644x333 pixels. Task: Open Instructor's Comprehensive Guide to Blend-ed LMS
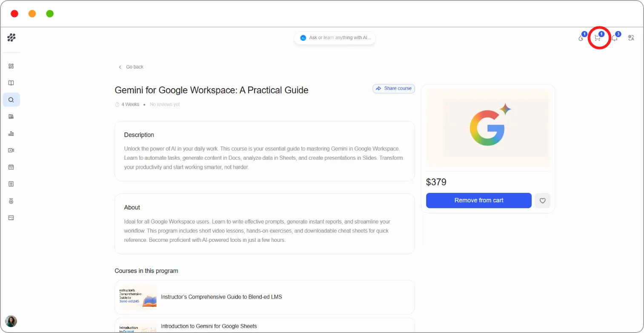click(264, 297)
